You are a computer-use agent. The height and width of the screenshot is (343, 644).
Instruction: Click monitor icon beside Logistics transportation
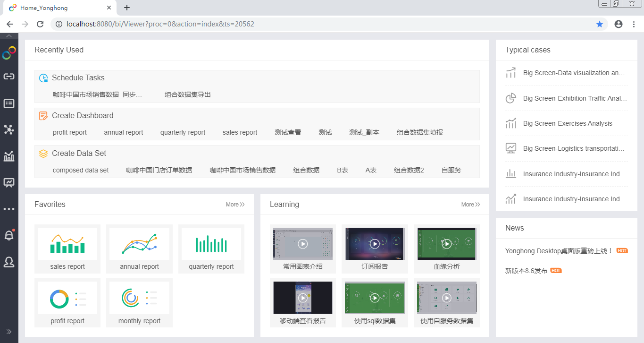coord(511,148)
